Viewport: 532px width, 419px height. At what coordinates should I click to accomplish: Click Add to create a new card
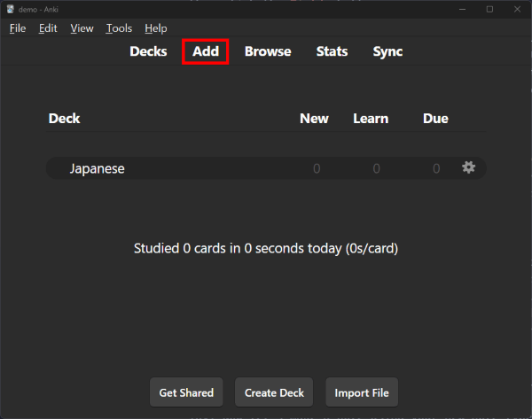[x=206, y=51]
